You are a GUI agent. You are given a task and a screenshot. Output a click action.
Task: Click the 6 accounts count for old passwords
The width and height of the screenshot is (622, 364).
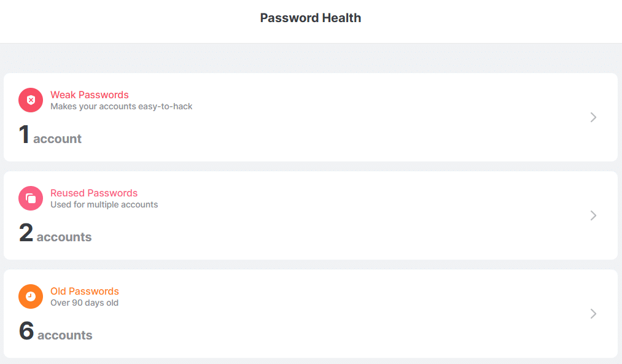click(55, 333)
